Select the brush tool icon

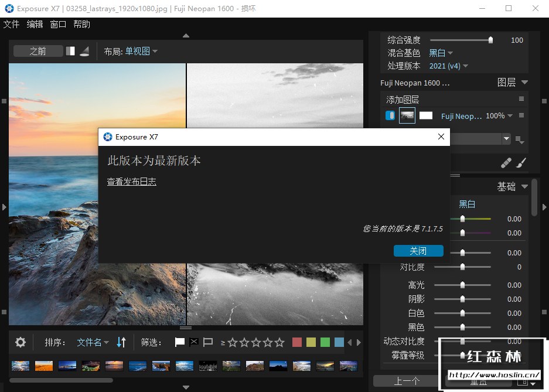tap(521, 163)
